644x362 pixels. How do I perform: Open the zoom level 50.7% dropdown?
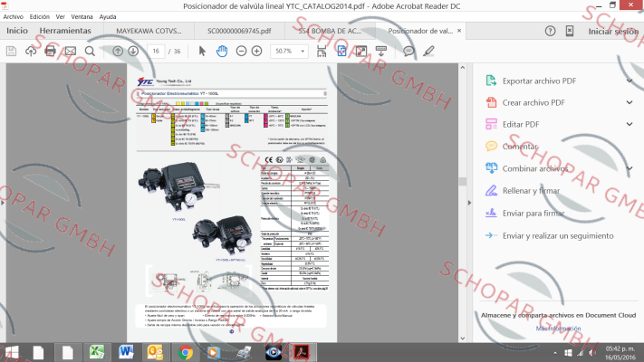(x=303, y=52)
